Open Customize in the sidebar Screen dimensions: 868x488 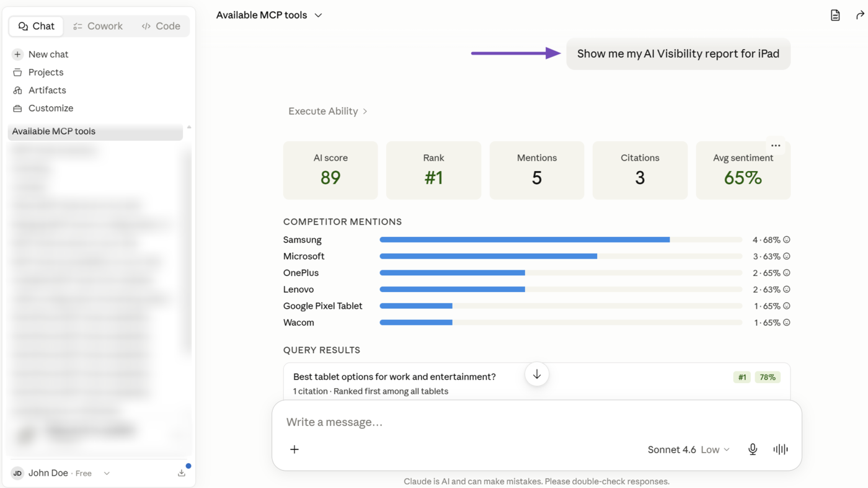pyautogui.click(x=51, y=109)
